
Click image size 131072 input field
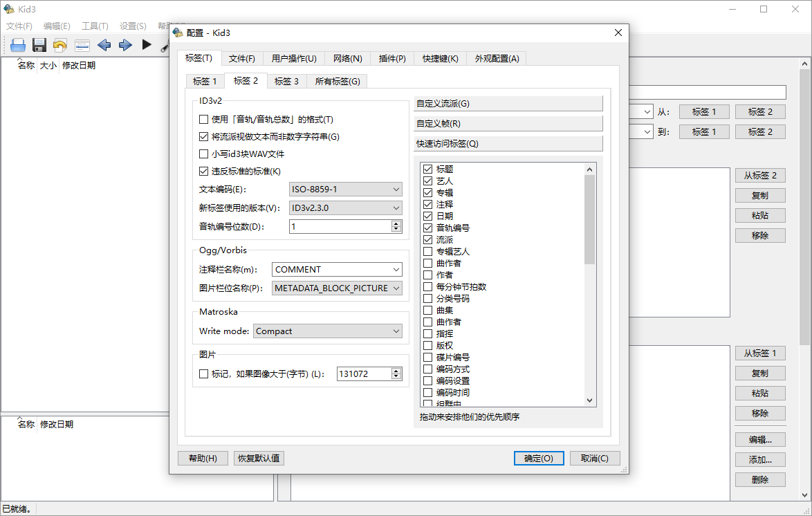[364, 374]
